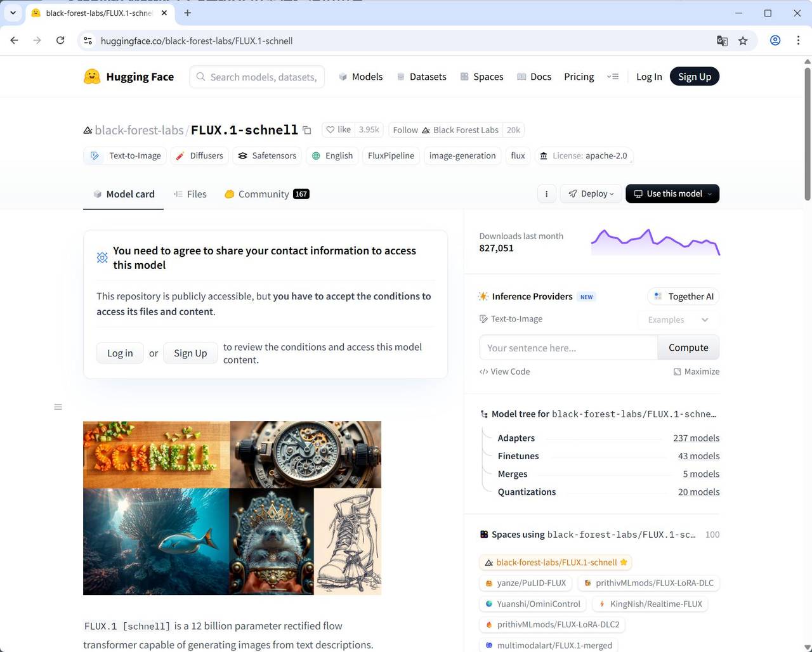This screenshot has width=812, height=652.
Task: Open the browser profile icon
Action: pyautogui.click(x=775, y=41)
